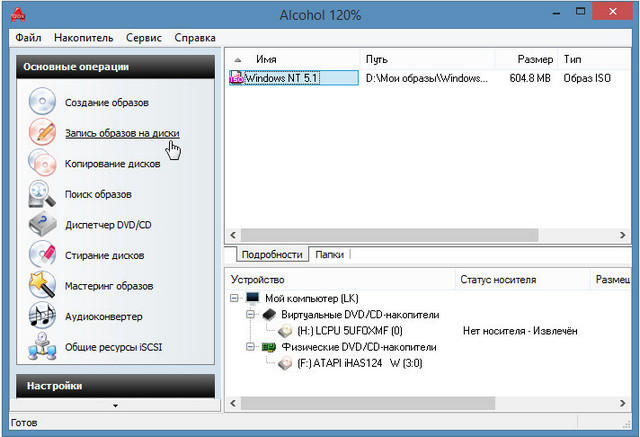Click the image mastering wand icon
Screen dimensions: 640x437
42,285
